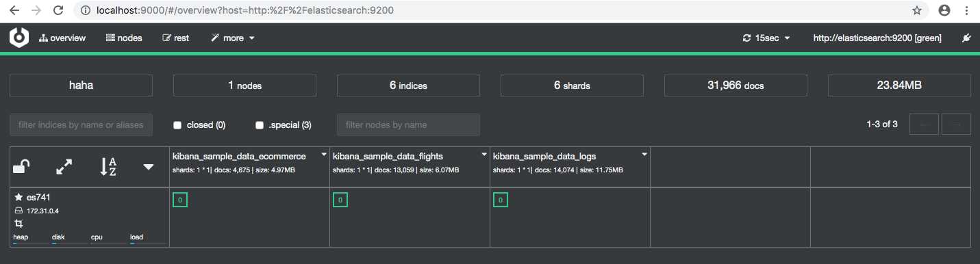
Task: Click the 1-3 of 3 pagination text
Action: (x=882, y=124)
